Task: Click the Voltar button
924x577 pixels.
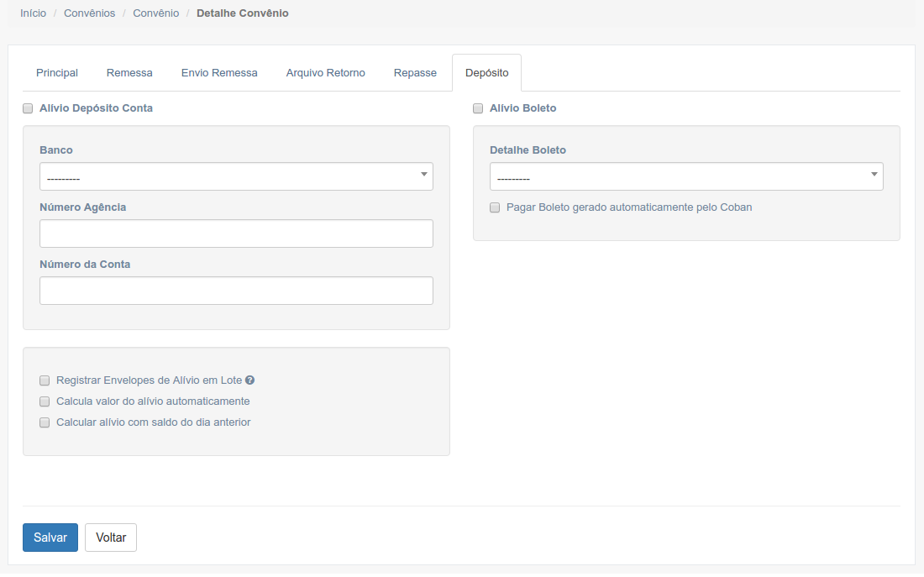Action: [111, 538]
